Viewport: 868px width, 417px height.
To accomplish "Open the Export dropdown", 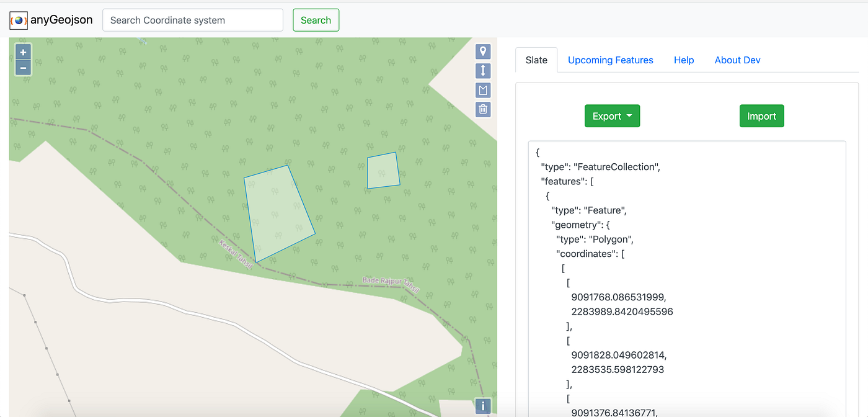I will 612,115.
